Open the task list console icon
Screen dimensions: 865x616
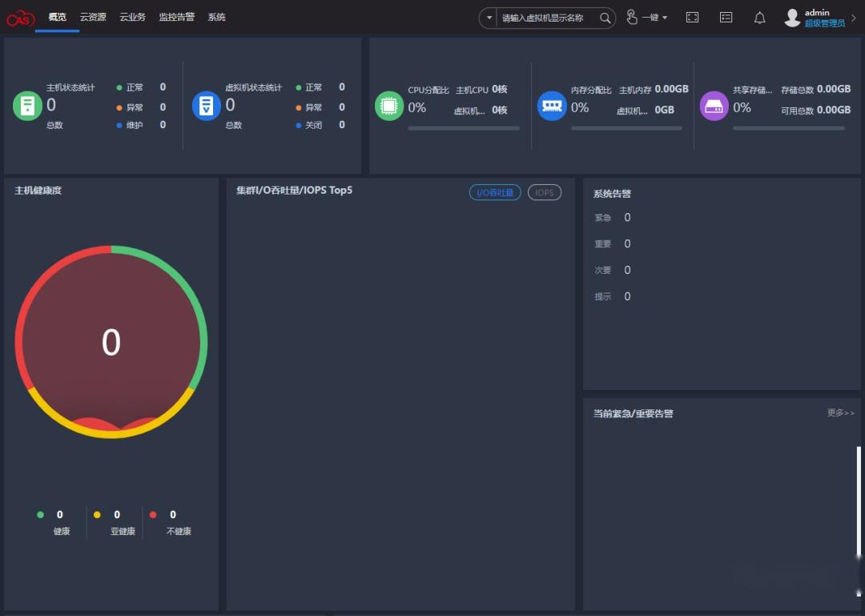tap(726, 18)
